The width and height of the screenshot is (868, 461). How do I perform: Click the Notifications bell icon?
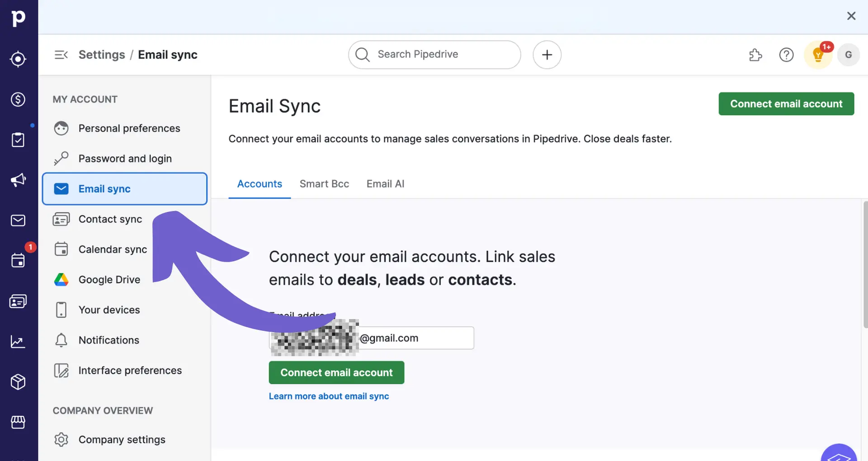61,340
